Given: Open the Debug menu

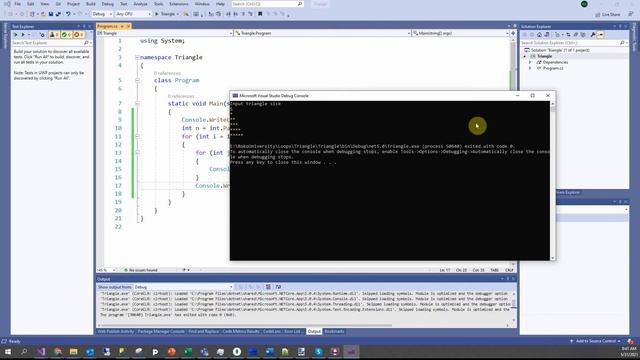Looking at the screenshot, I should tap(108, 4).
